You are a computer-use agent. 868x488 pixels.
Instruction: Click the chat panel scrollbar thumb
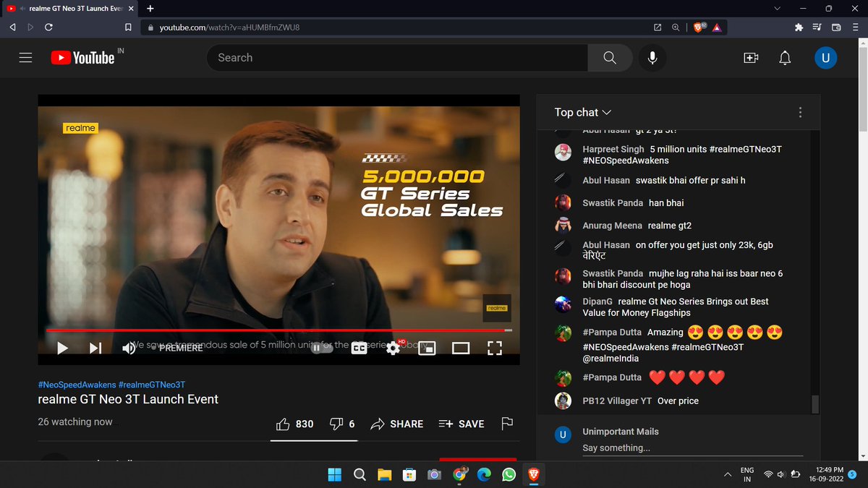click(816, 403)
